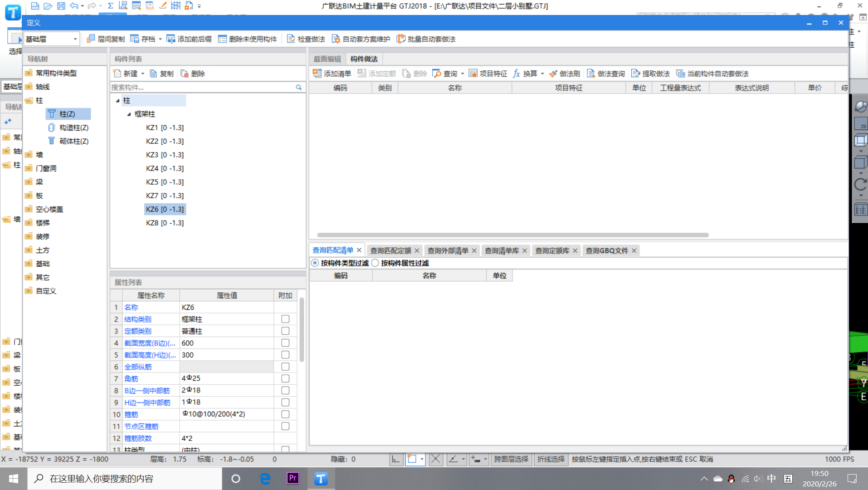Image resolution: width=868 pixels, height=490 pixels.
Task: Expand 墙 folder in navigation tree
Action: coord(29,155)
